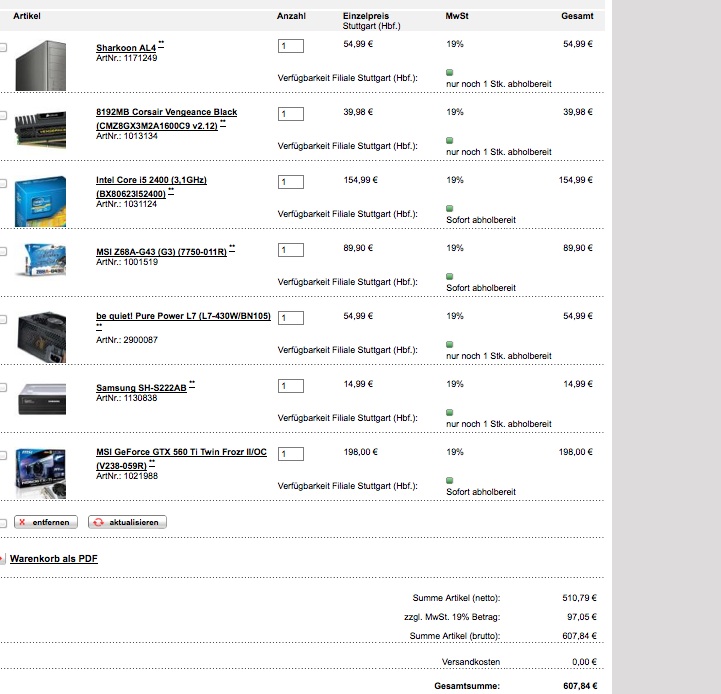Click green availability icon for MSI Z68A-G43
The image size is (721, 694).
coord(450,276)
